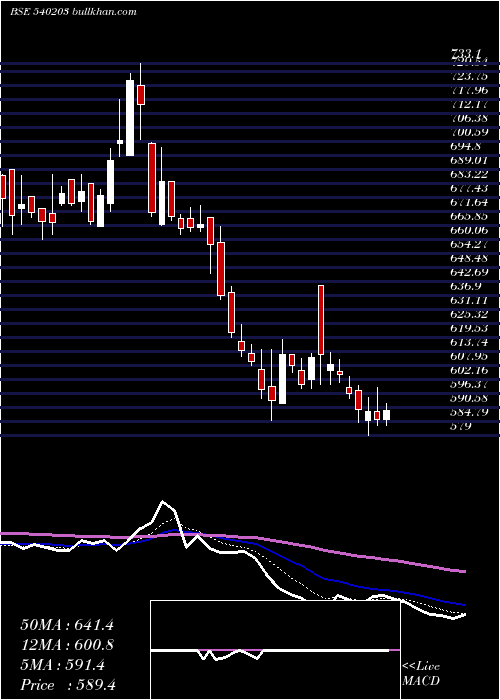Select the 665.85 axis label
Screen dimensions: 500x700
point(469,216)
